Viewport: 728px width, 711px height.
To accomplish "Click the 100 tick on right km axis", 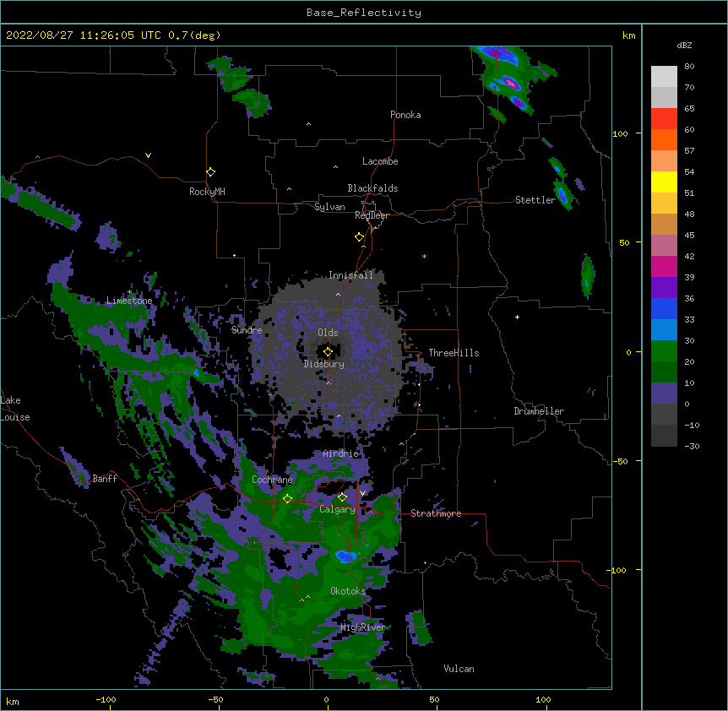I will 620,133.
